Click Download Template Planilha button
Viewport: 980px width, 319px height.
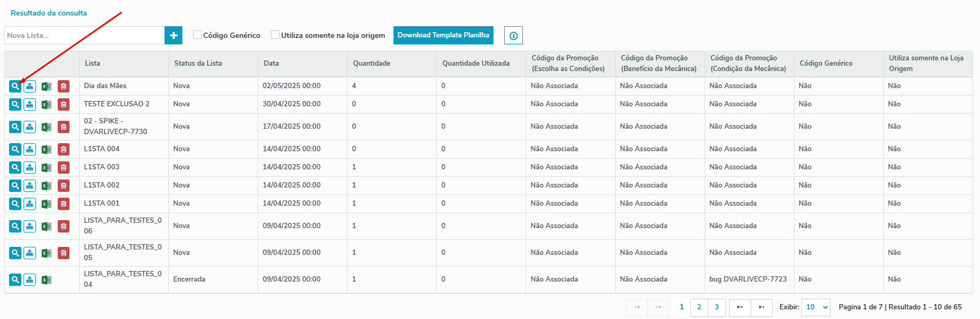[443, 35]
